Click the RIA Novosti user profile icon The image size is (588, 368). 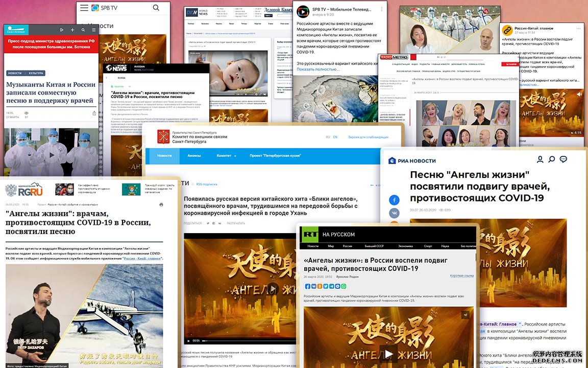[x=540, y=160]
